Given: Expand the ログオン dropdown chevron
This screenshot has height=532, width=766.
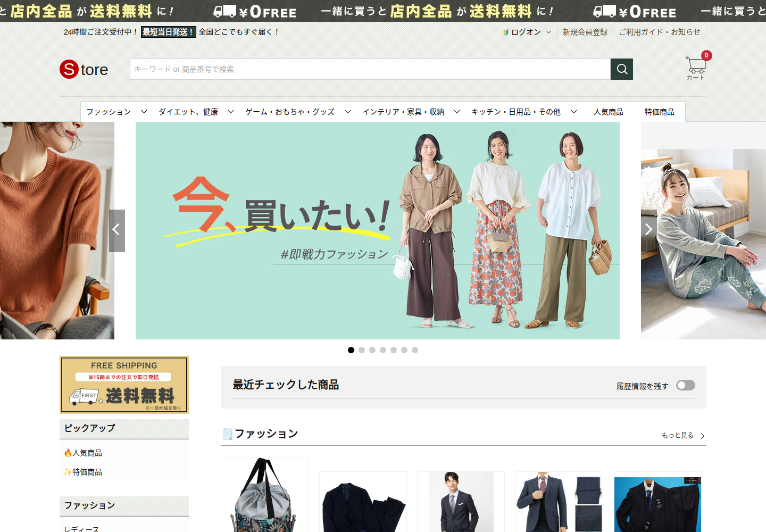Looking at the screenshot, I should point(548,32).
